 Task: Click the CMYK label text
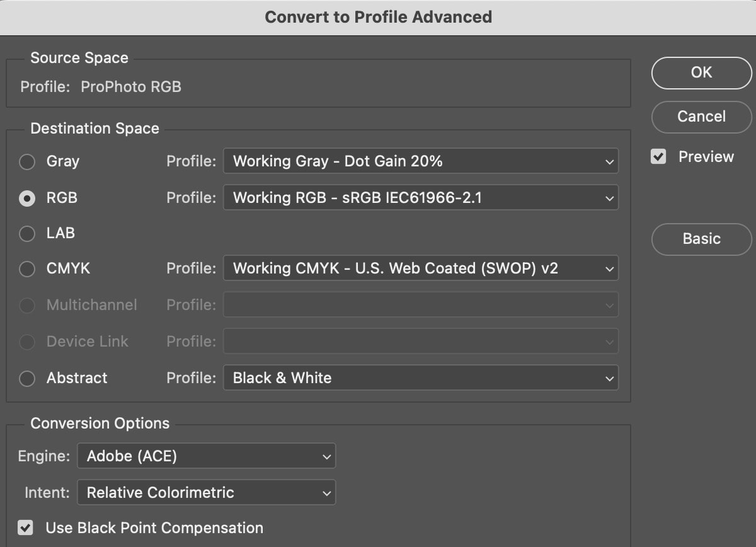coord(68,268)
